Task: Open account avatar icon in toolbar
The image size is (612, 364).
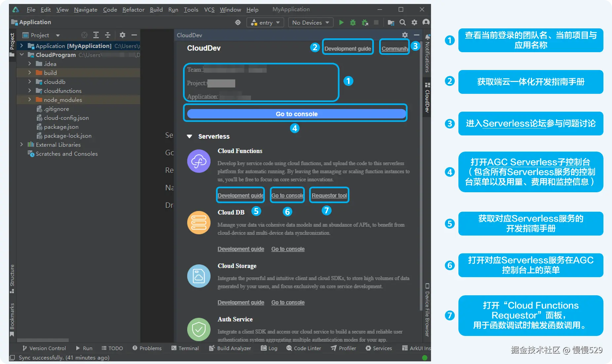Action: pyautogui.click(x=426, y=22)
